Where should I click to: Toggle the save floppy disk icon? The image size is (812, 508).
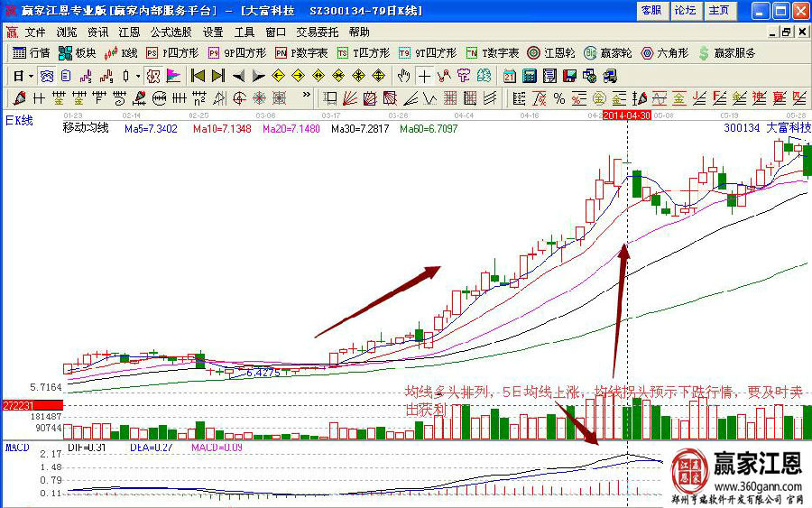click(569, 76)
